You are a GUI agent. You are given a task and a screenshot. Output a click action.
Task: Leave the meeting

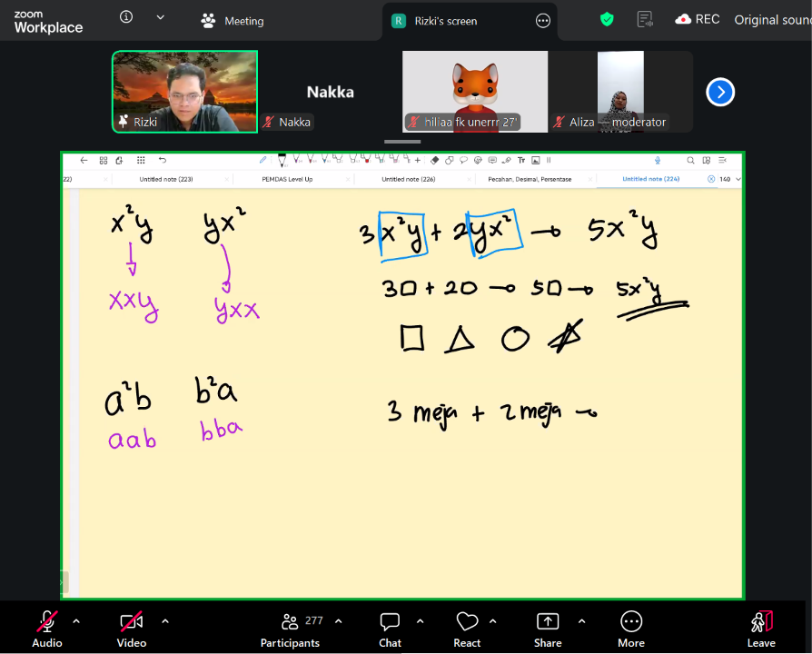tap(761, 629)
